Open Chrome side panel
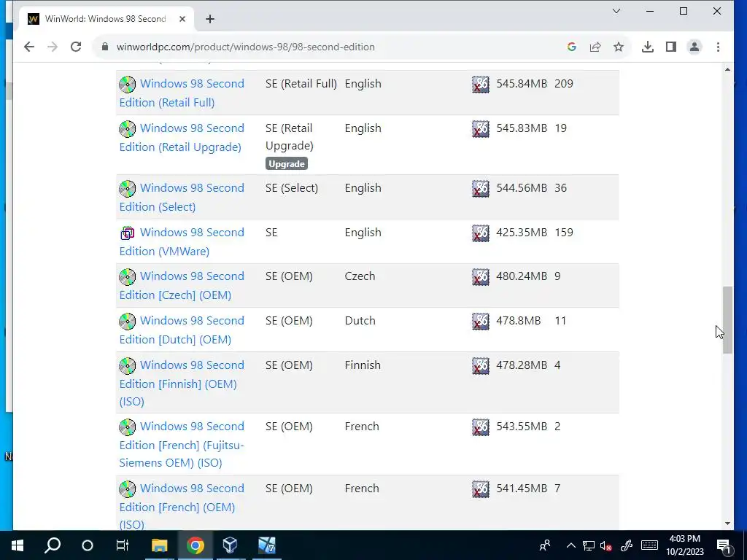This screenshot has height=560, width=747. pyautogui.click(x=671, y=47)
